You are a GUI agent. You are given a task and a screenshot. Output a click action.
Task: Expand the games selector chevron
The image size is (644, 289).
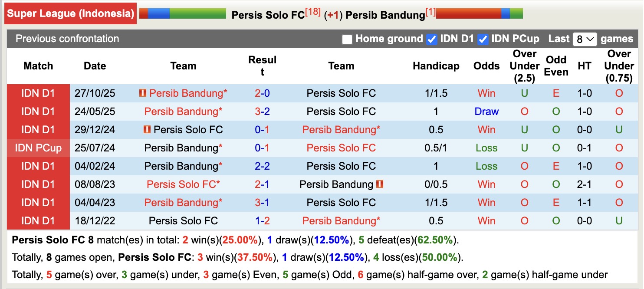pos(591,39)
